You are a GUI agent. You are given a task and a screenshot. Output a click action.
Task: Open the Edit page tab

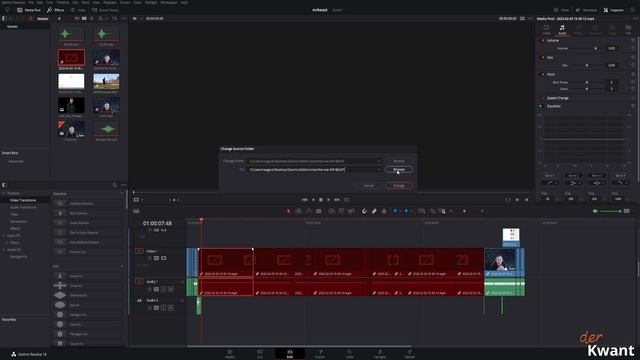[x=290, y=353]
